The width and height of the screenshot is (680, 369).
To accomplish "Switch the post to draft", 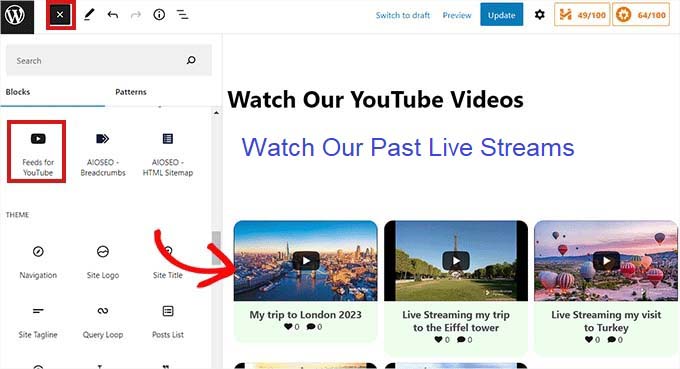I will [402, 15].
